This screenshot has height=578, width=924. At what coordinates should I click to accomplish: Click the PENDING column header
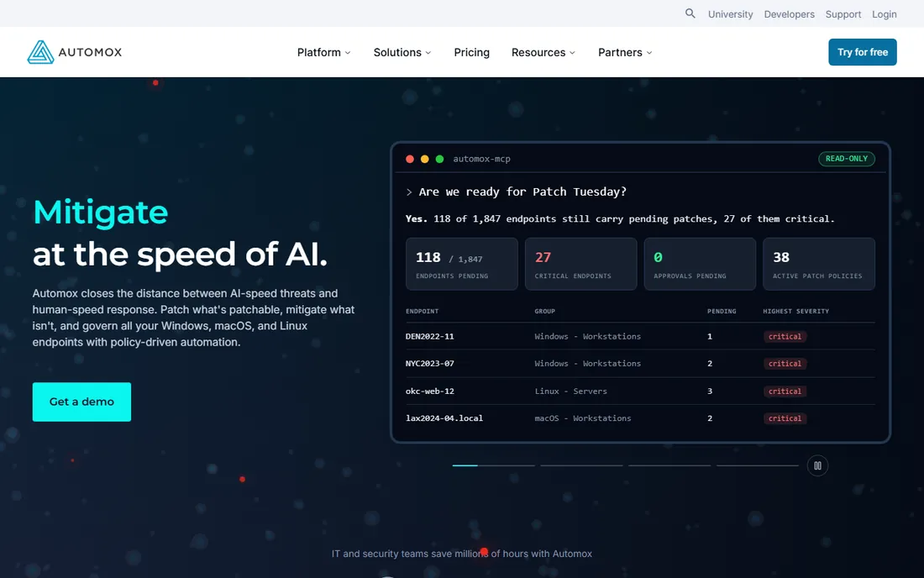coord(722,311)
